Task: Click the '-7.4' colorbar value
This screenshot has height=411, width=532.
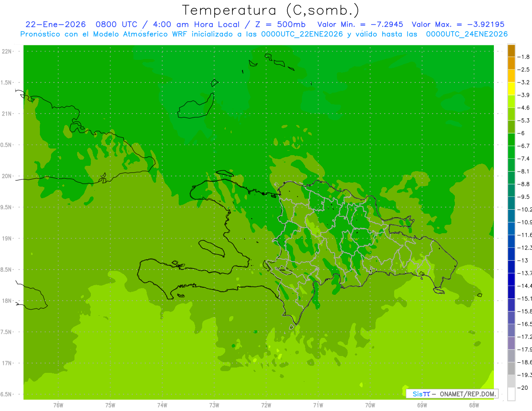Action: 524,159
